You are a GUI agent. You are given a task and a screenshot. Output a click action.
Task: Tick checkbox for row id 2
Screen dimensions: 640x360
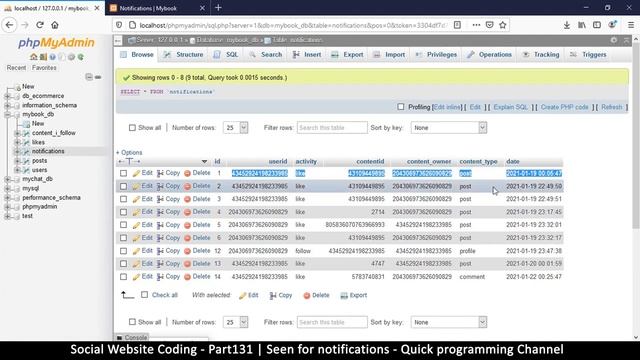pyautogui.click(x=123, y=187)
